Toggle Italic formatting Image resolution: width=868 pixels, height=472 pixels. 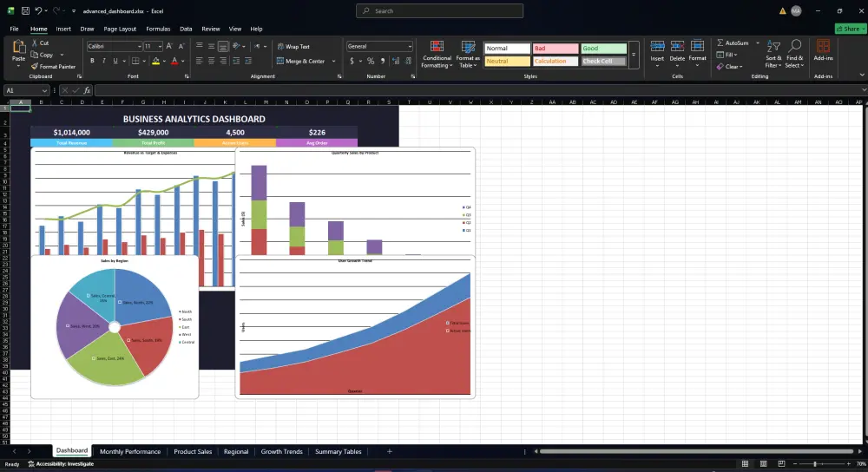tap(103, 61)
